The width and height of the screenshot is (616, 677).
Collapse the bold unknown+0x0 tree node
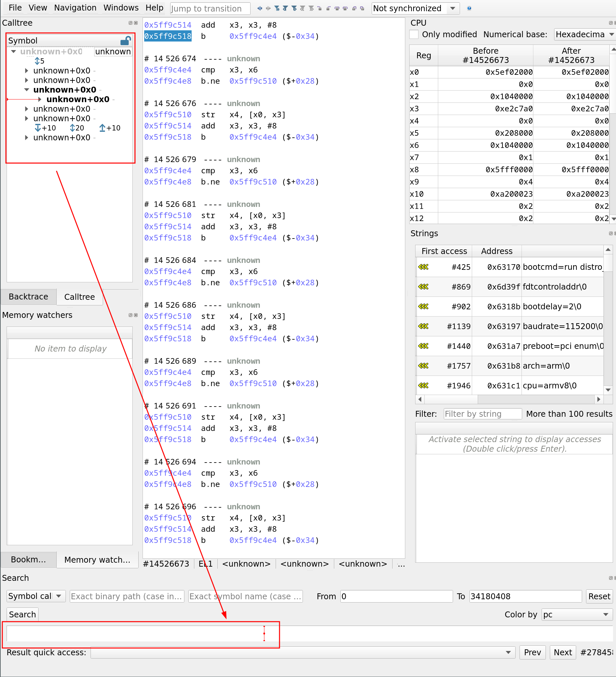click(x=27, y=90)
